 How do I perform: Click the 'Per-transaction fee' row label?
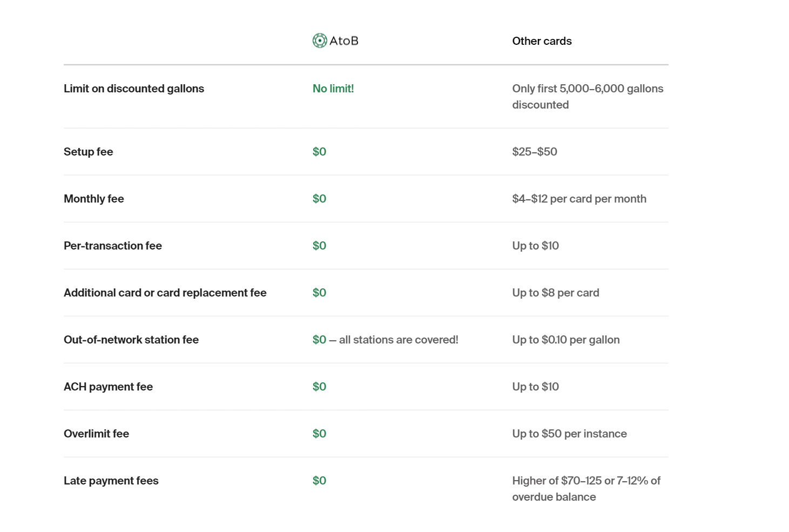pyautogui.click(x=113, y=246)
